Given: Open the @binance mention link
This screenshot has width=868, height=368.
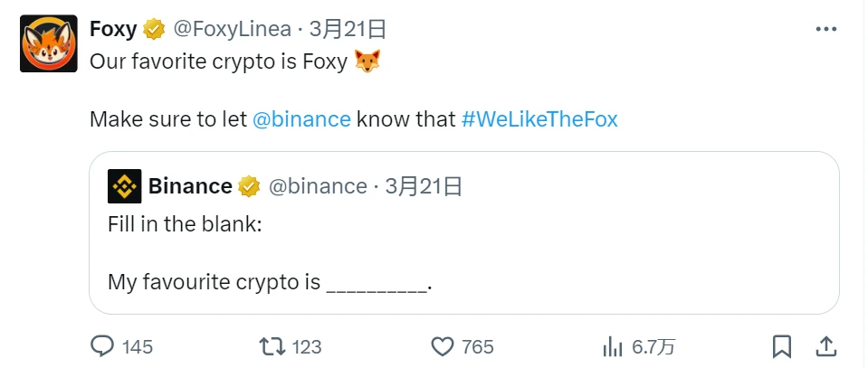Looking at the screenshot, I should click(x=301, y=119).
